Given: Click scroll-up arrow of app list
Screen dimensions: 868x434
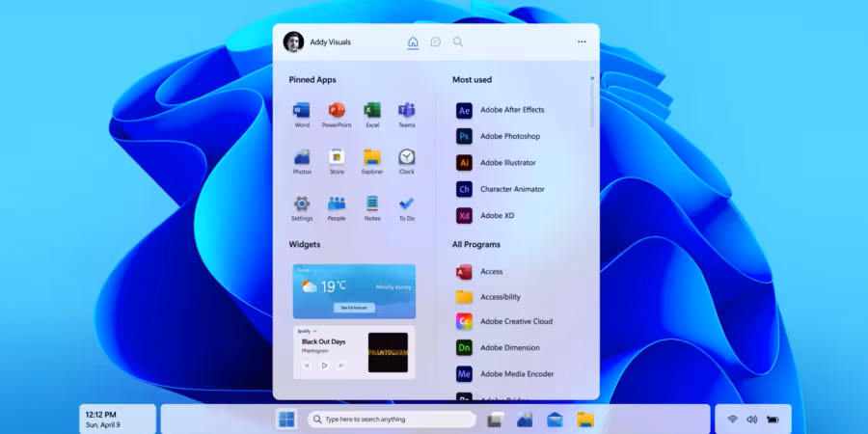Looking at the screenshot, I should 592,78.
